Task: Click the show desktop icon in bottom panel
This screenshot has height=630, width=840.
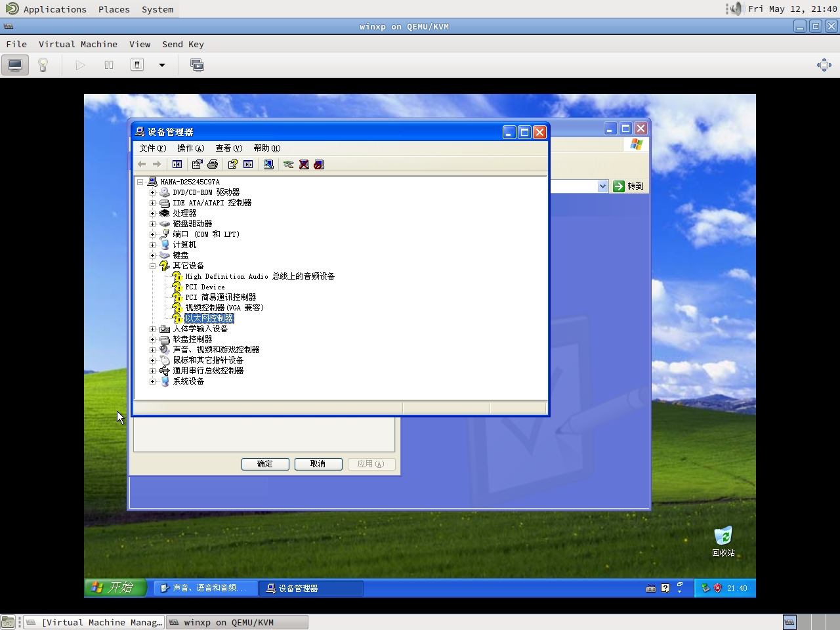Action: 8,622
